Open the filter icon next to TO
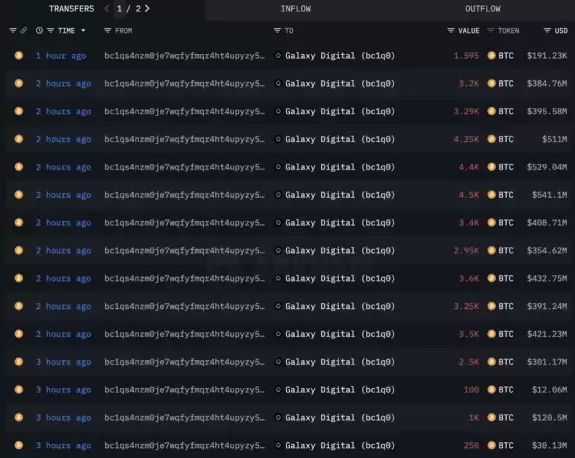575x458 pixels. coord(277,30)
